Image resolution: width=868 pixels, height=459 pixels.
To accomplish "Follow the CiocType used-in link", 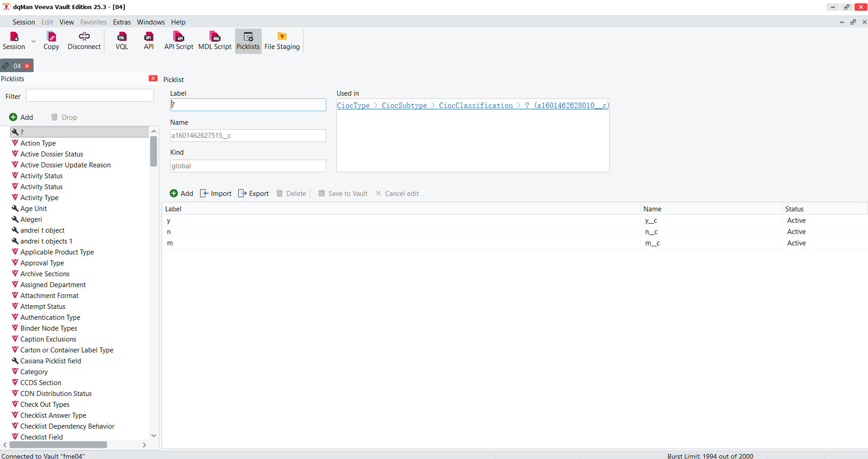I will pos(353,106).
